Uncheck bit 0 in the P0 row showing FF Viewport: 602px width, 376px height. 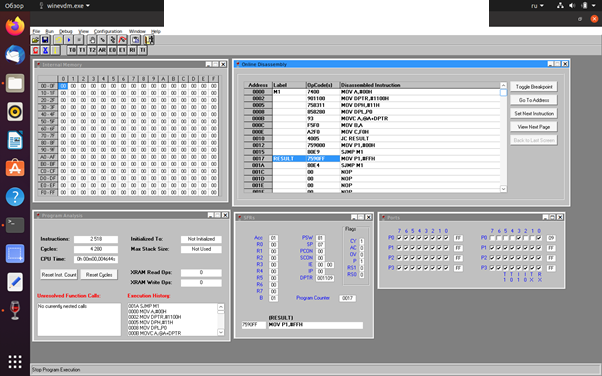[446, 238]
